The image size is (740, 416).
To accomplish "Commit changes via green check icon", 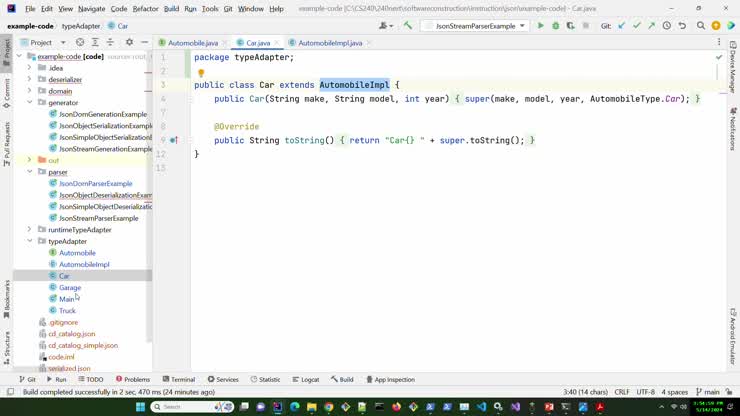I will (x=637, y=26).
